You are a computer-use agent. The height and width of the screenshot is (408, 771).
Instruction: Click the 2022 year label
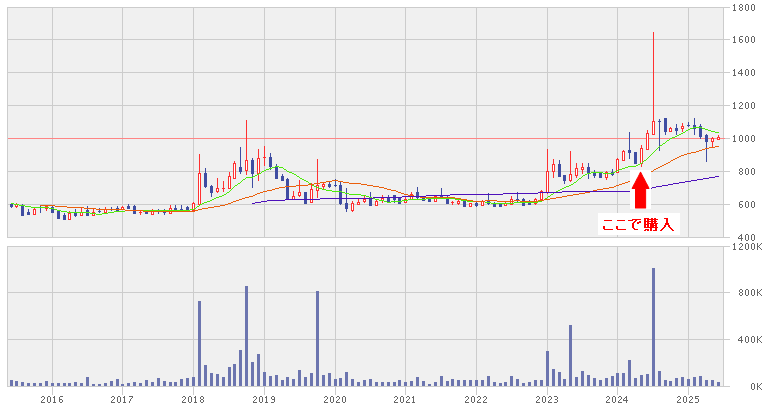pos(476,400)
